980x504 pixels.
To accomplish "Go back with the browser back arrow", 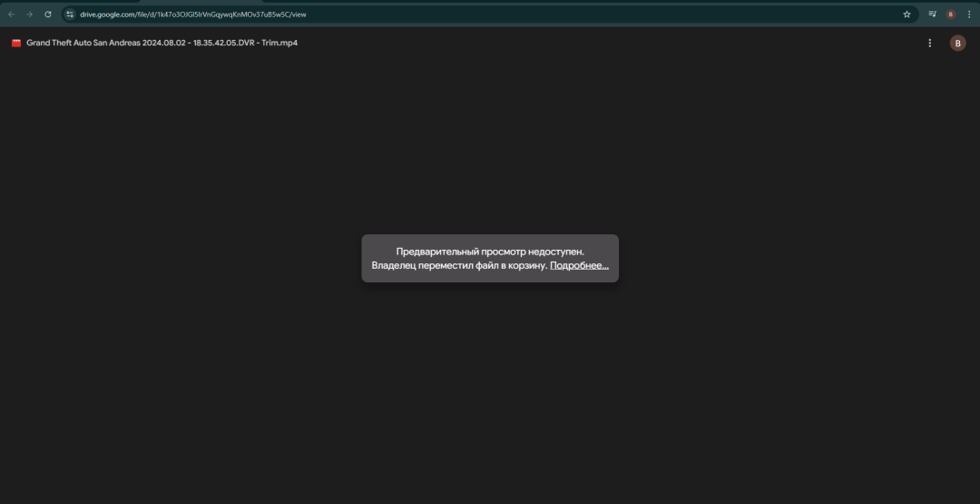I will coord(11,15).
